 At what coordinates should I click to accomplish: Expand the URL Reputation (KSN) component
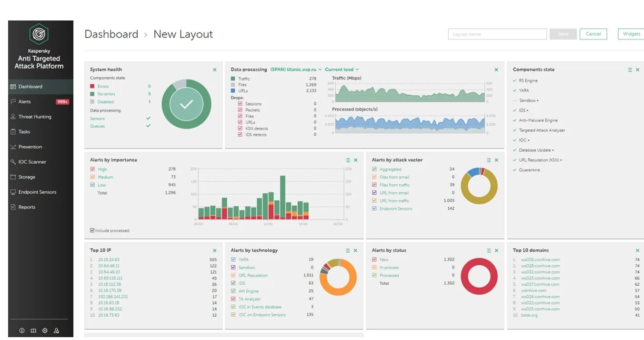[x=541, y=160]
